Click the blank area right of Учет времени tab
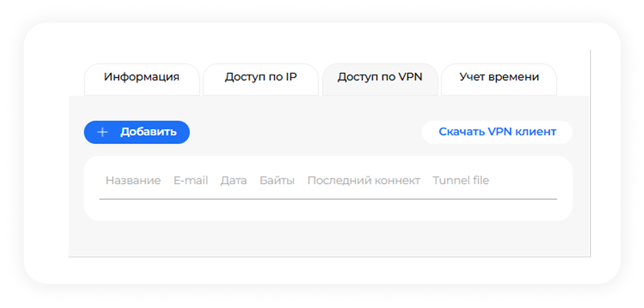 coord(573,77)
